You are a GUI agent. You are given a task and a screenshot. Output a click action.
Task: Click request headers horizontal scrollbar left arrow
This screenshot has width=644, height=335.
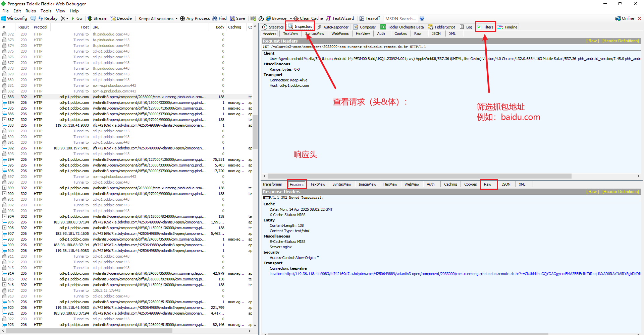(x=265, y=176)
